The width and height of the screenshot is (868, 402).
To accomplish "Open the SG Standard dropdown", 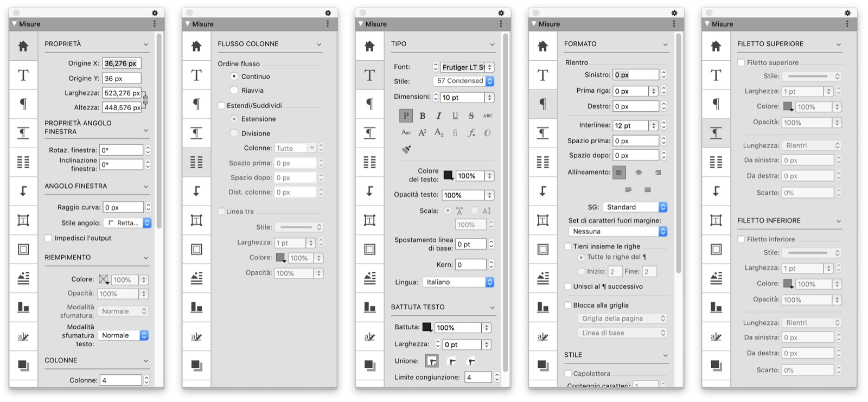I will [635, 207].
